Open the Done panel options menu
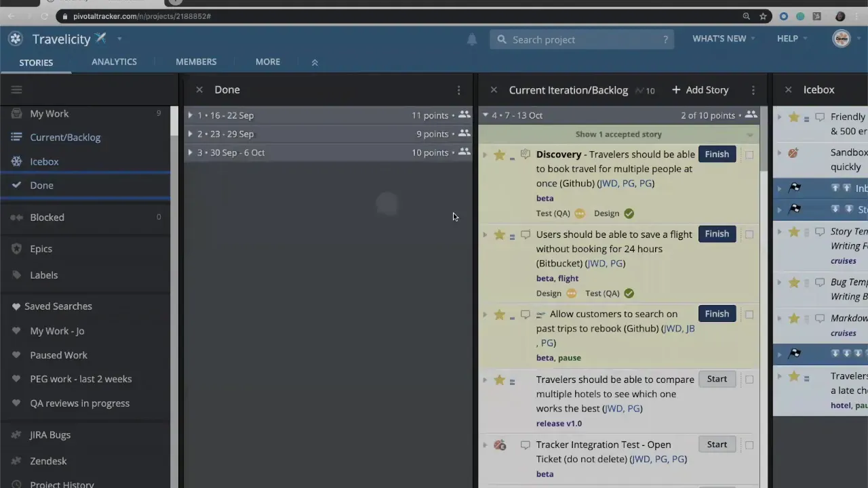 tap(458, 90)
